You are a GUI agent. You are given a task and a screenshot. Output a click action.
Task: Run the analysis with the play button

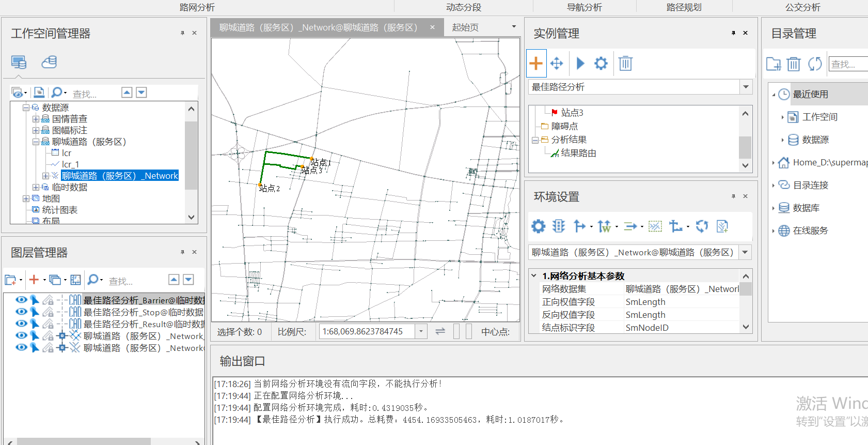580,64
